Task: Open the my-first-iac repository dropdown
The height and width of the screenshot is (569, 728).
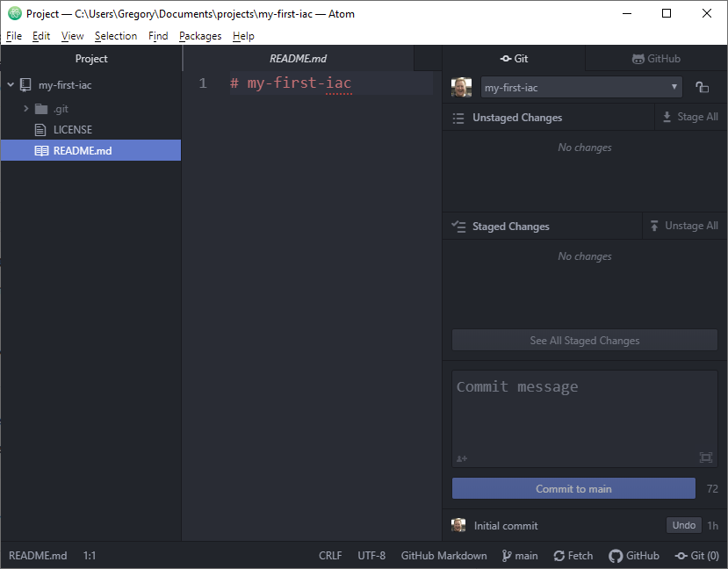Action: (581, 87)
